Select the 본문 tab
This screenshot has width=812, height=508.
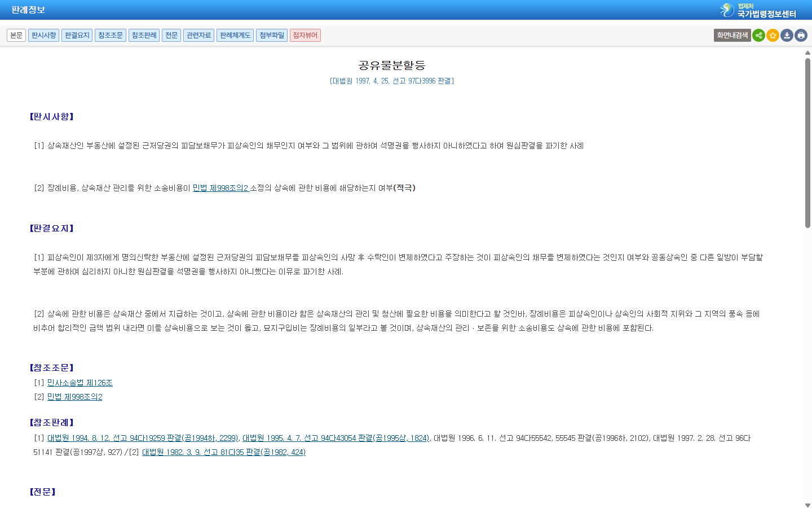pos(16,36)
